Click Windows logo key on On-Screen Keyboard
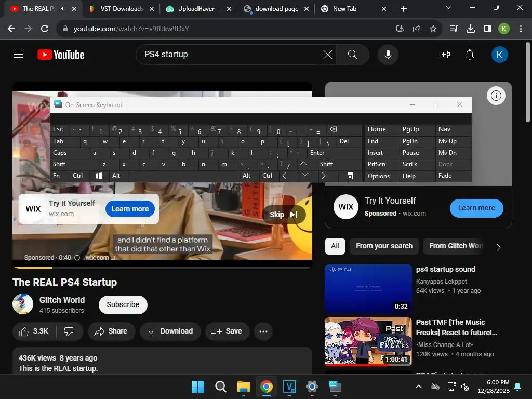The height and width of the screenshot is (399, 532). [x=99, y=176]
